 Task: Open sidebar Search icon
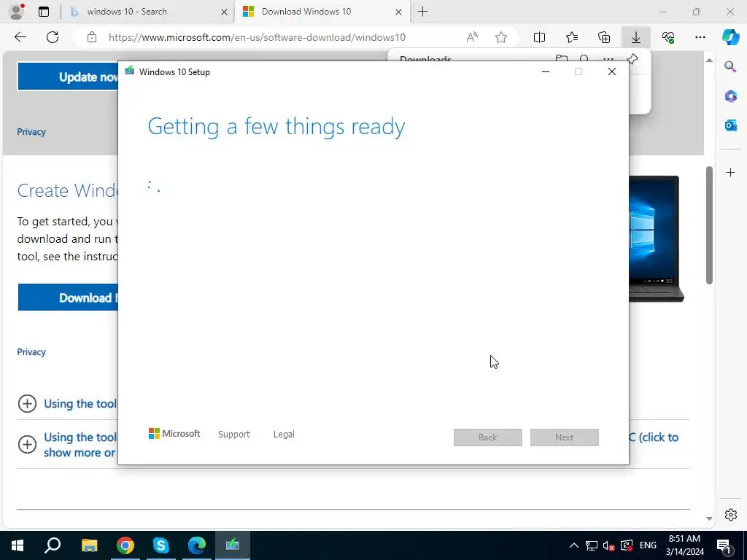point(730,66)
